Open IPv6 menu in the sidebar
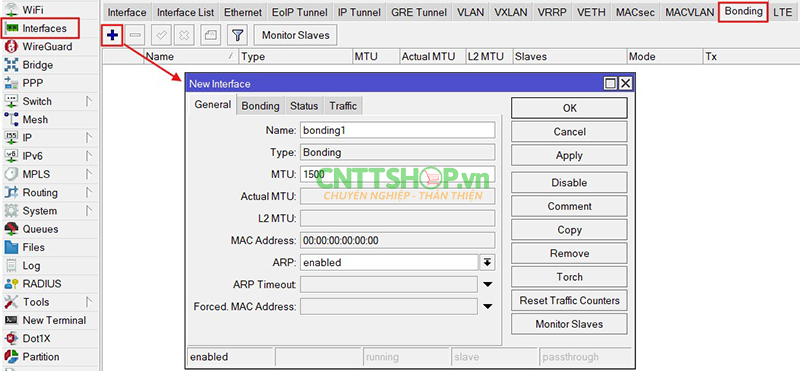The height and width of the screenshot is (371, 800). (33, 156)
